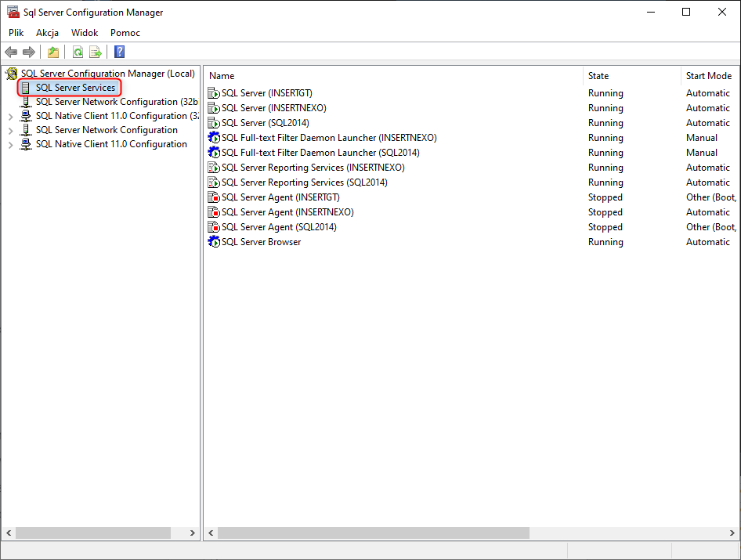
Task: Click the Forward arrow toolbar icon
Action: (x=29, y=52)
